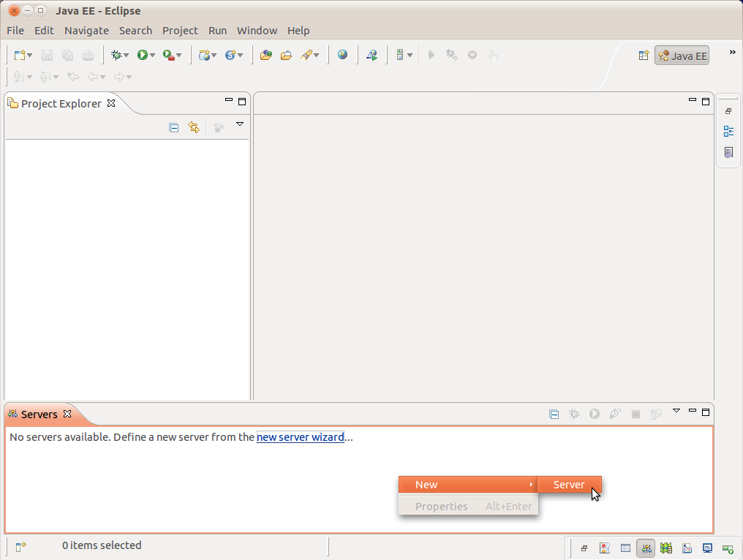Collapse all in Servers view toolbar
This screenshot has width=743, height=560.
pos(554,414)
